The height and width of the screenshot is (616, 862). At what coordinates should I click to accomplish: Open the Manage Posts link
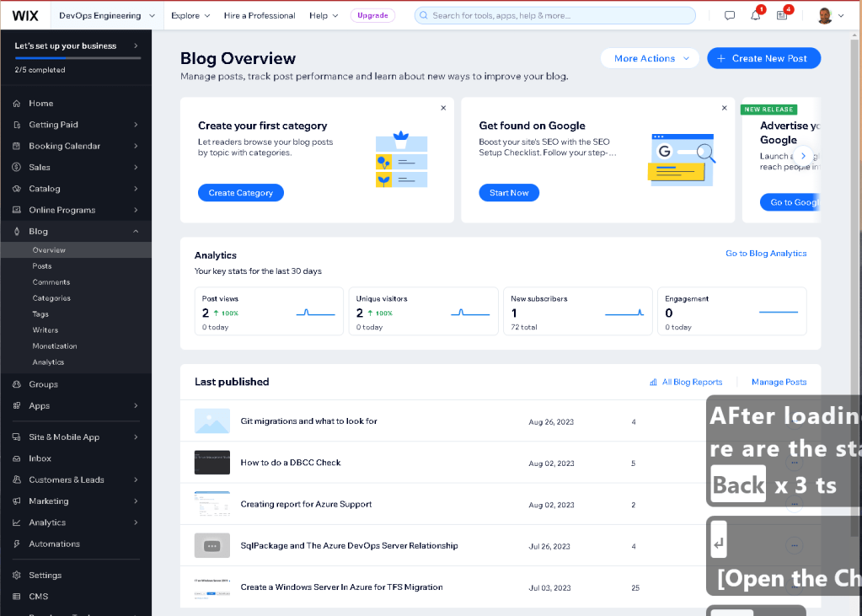tap(779, 383)
